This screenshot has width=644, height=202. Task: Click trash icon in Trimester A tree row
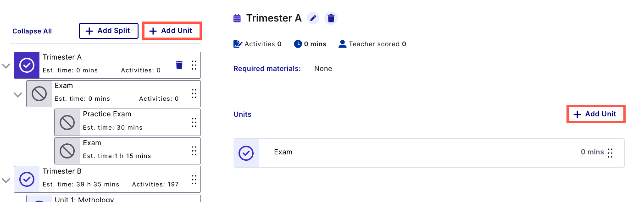point(179,65)
